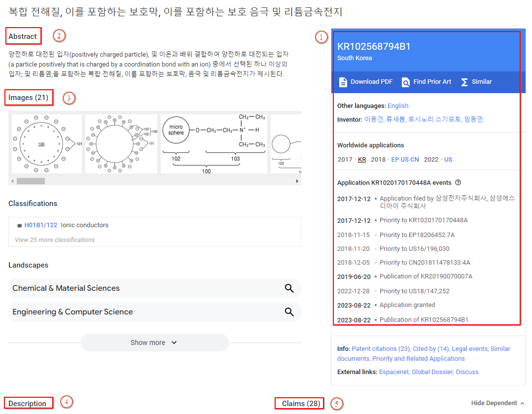Select the 2017 KR application
Image resolution: width=532 pixels, height=414 pixels.
click(x=362, y=159)
